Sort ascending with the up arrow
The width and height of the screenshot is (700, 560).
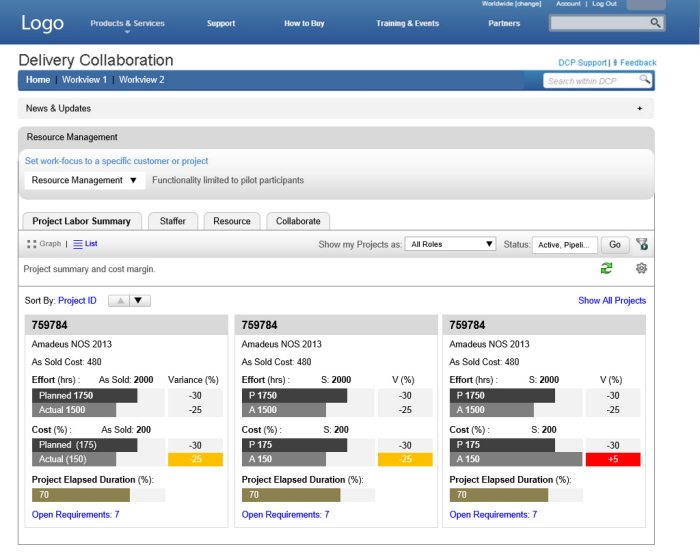(119, 301)
